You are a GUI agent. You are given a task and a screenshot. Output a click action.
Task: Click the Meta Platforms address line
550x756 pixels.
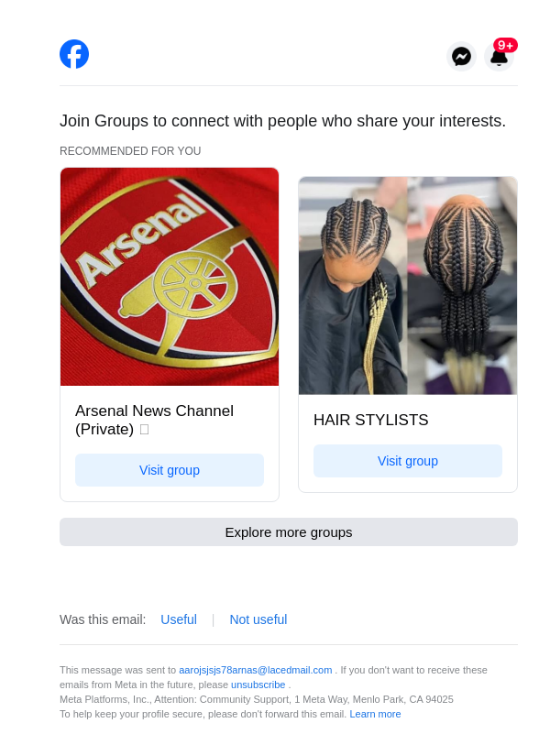pos(257,699)
